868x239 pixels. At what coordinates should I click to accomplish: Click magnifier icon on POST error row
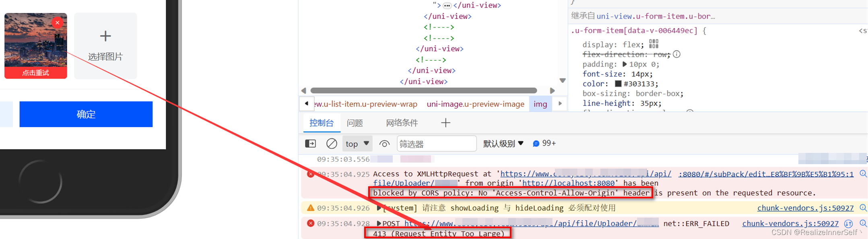click(x=863, y=223)
